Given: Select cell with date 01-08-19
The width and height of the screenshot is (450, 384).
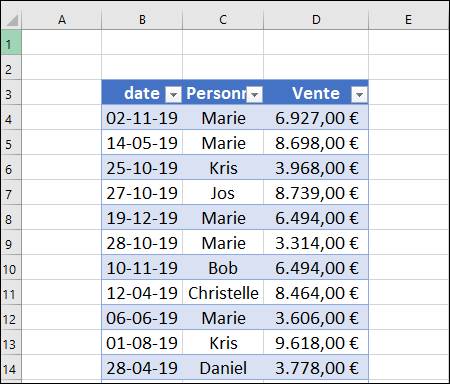Looking at the screenshot, I should 142,342.
